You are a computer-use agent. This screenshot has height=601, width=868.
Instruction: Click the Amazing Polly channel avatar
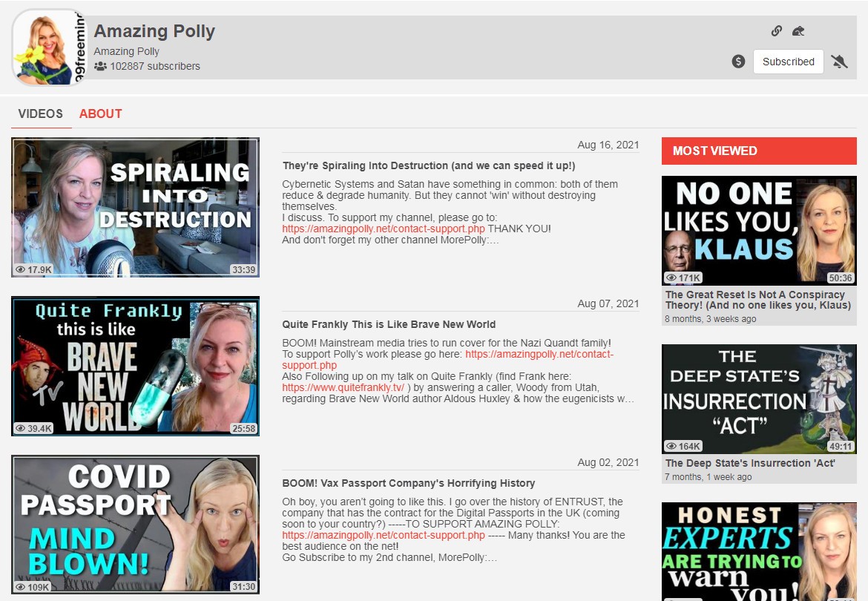click(49, 47)
